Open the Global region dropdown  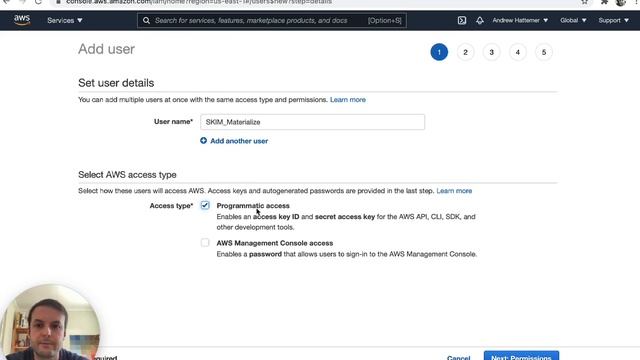(x=573, y=20)
